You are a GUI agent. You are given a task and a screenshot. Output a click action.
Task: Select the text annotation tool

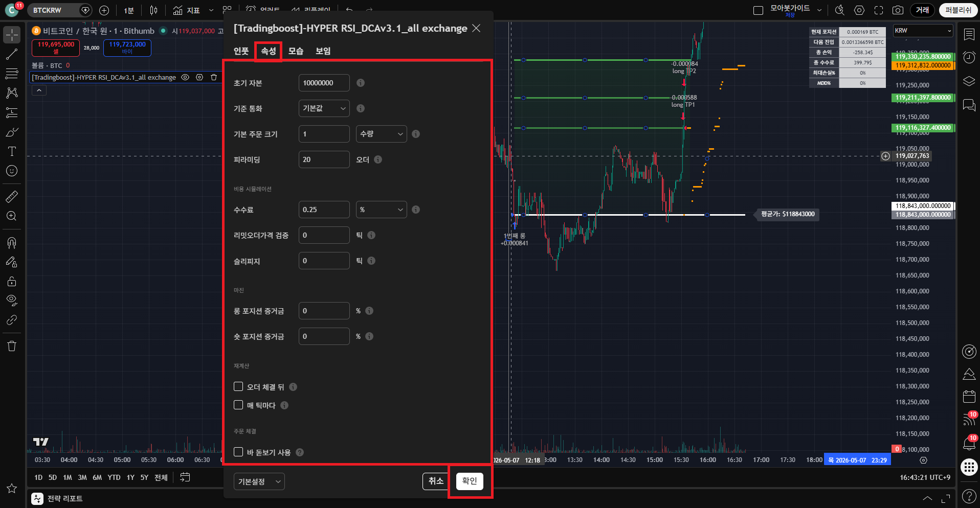coord(12,151)
